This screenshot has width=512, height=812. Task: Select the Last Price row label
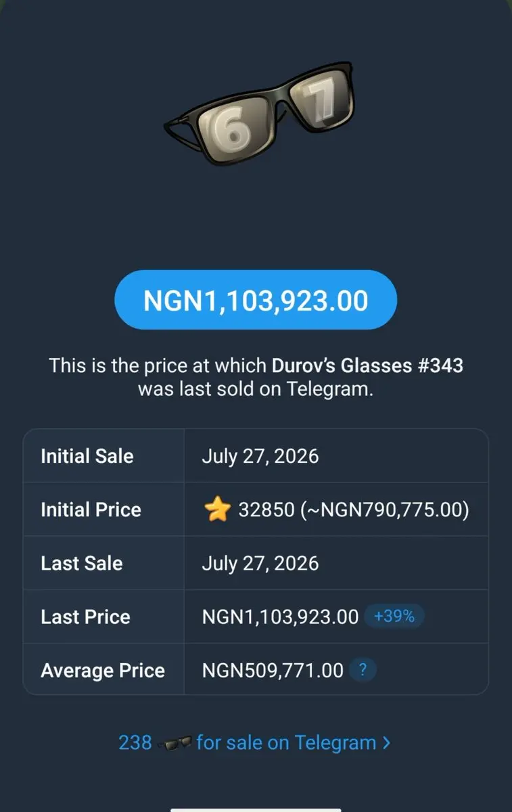pyautogui.click(x=85, y=617)
